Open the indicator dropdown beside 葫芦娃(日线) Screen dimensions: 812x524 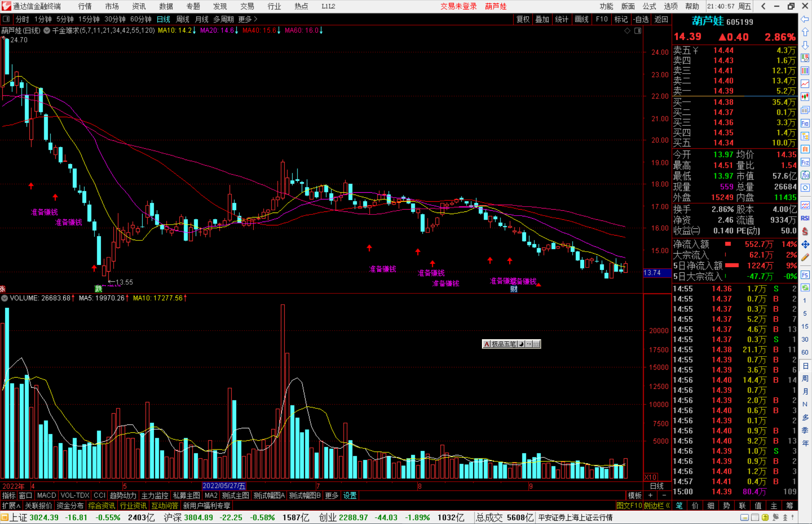coord(47,30)
